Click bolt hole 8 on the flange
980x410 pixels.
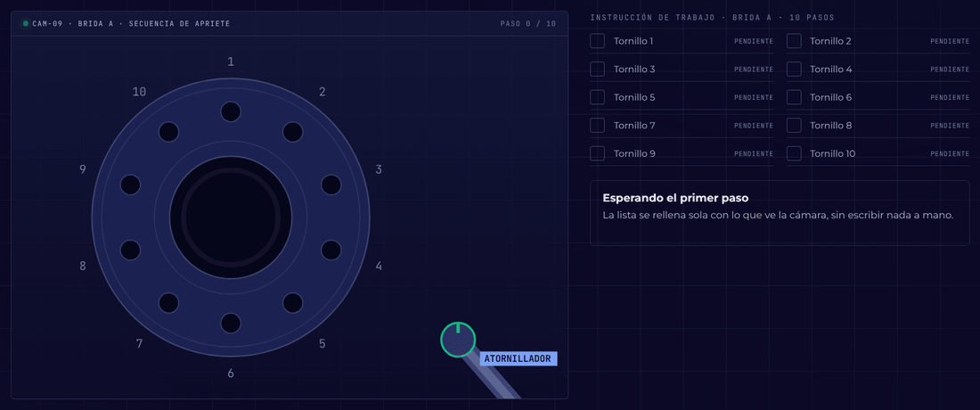coord(130,250)
